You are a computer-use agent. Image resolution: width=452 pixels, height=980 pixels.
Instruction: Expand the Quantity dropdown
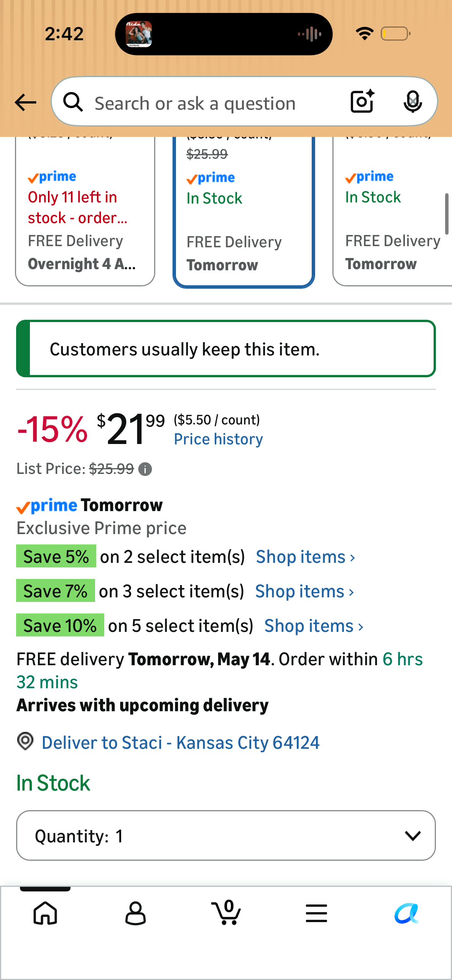pyautogui.click(x=226, y=835)
